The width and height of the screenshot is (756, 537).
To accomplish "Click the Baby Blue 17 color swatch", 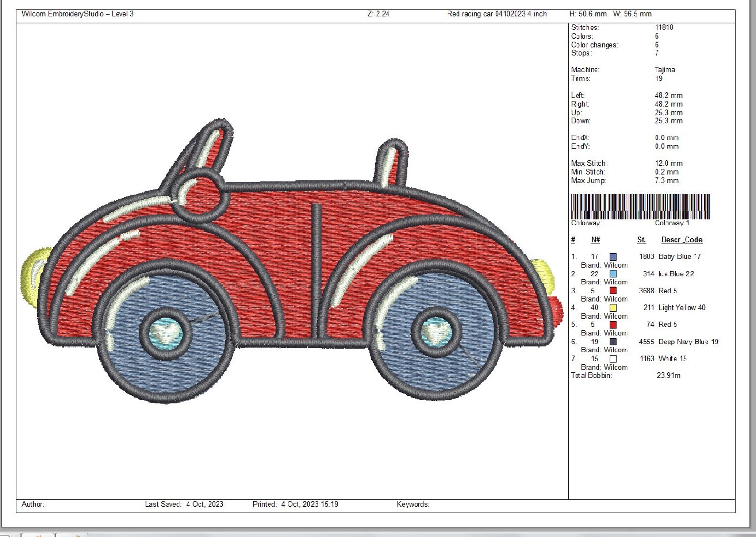I will (x=613, y=257).
